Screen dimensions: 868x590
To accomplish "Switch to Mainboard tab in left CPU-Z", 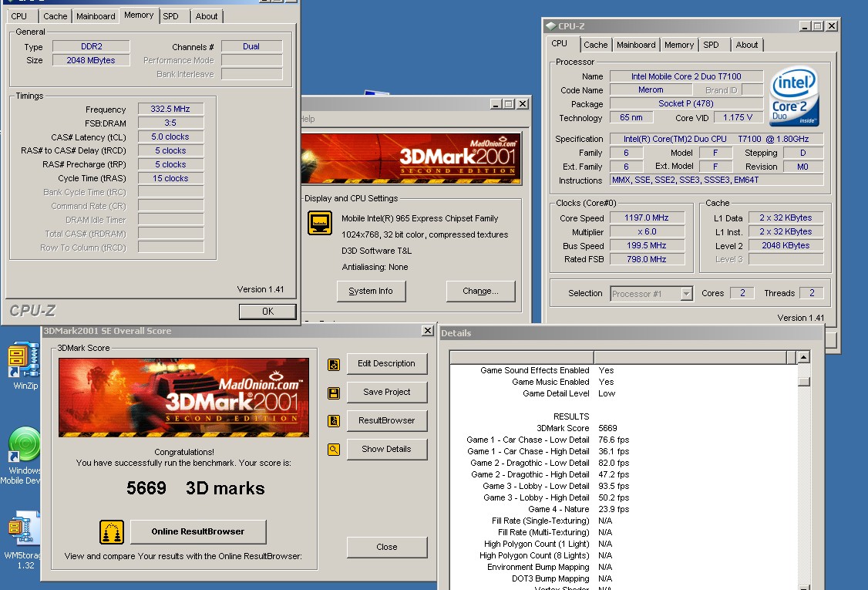I will tap(96, 16).
